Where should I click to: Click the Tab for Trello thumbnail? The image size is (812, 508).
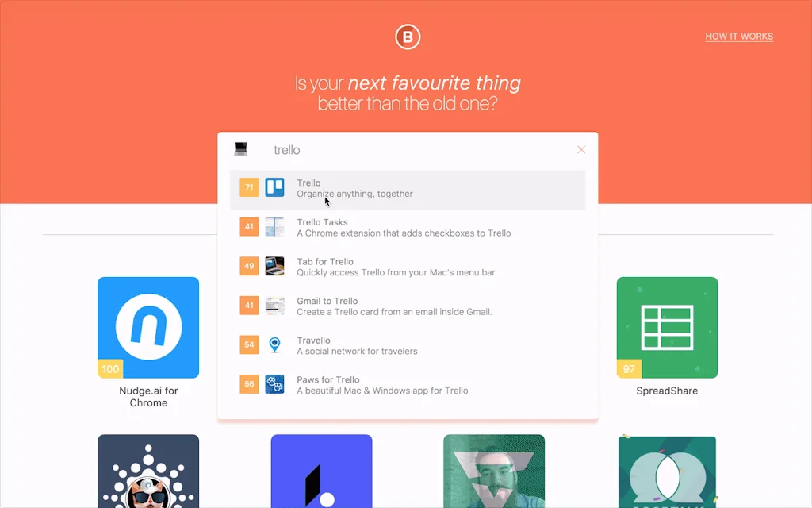coord(274,266)
